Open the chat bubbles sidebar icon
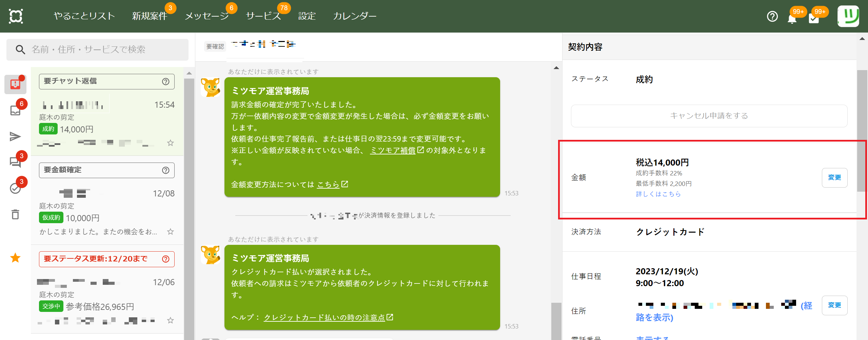Viewport: 868px width, 340px height. (15, 162)
